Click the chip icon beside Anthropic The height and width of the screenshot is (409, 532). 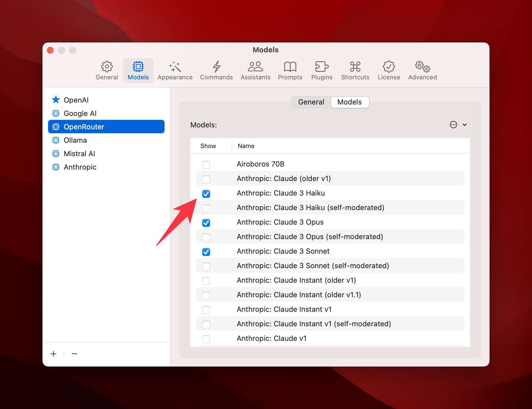tap(56, 167)
